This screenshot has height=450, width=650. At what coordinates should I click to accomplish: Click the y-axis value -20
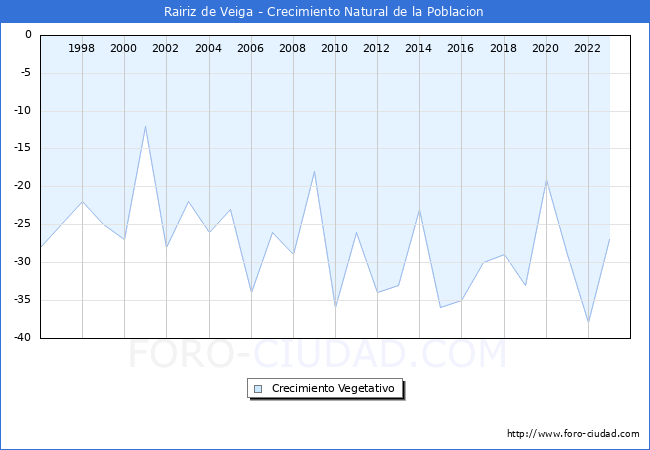coord(23,186)
